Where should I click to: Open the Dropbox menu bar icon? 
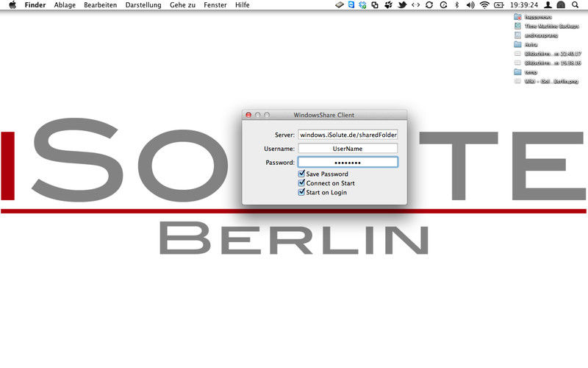click(362, 5)
